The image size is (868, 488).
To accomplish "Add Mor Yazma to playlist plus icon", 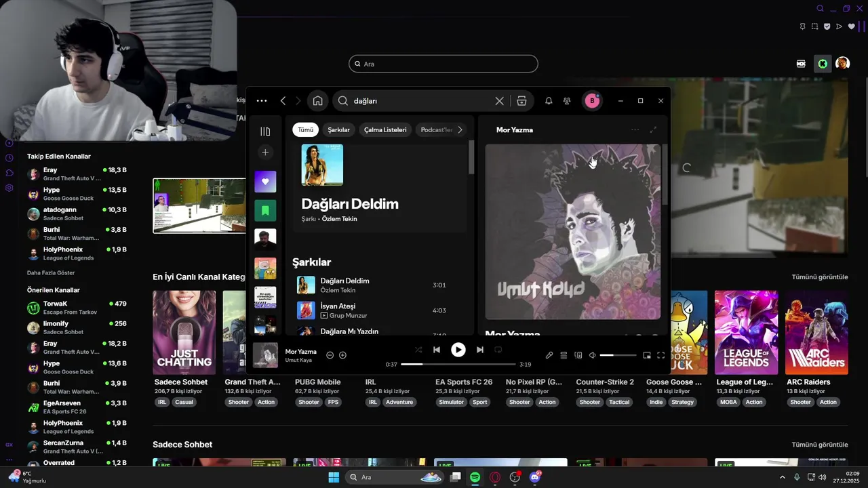I will coord(342,355).
